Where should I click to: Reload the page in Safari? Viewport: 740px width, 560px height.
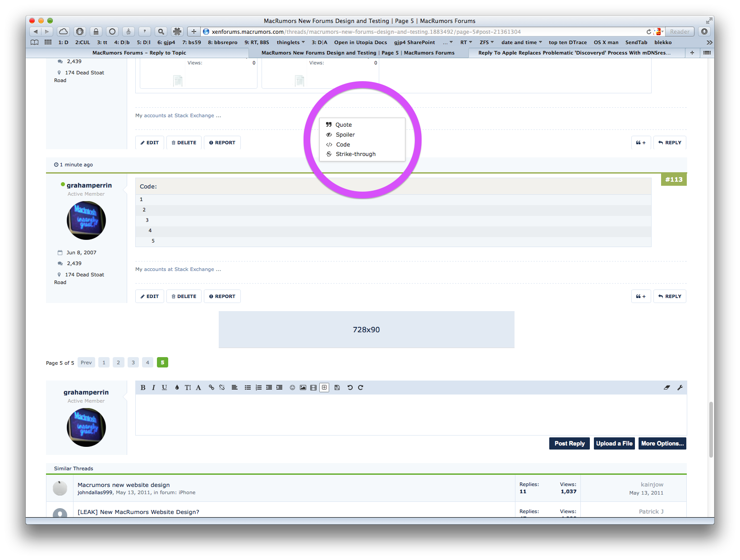(x=648, y=32)
